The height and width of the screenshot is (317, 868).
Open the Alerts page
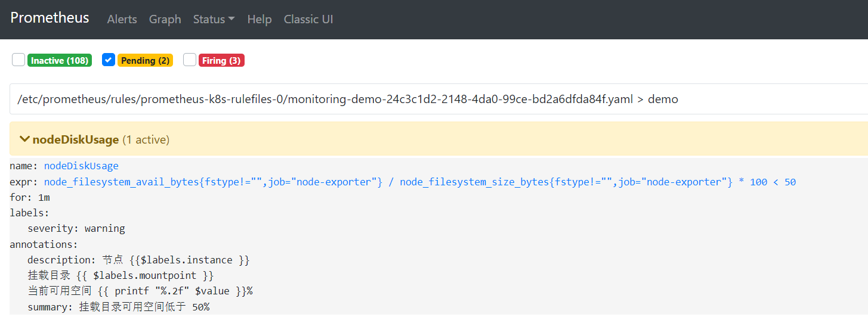pos(122,19)
